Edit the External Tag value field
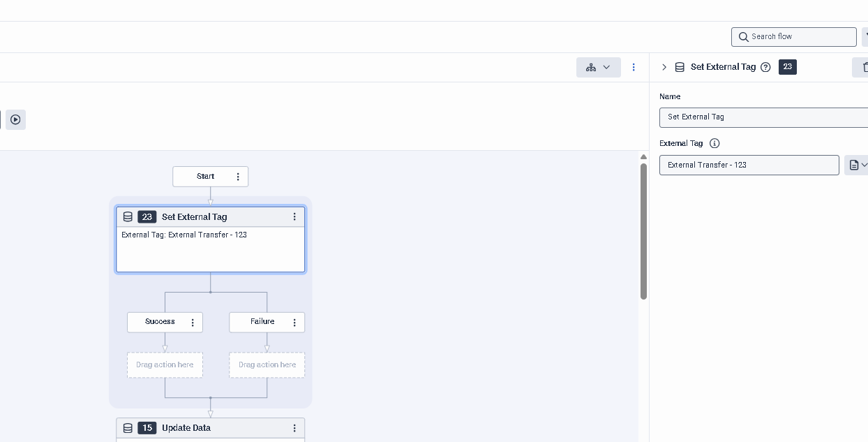This screenshot has width=868, height=442. pos(749,165)
